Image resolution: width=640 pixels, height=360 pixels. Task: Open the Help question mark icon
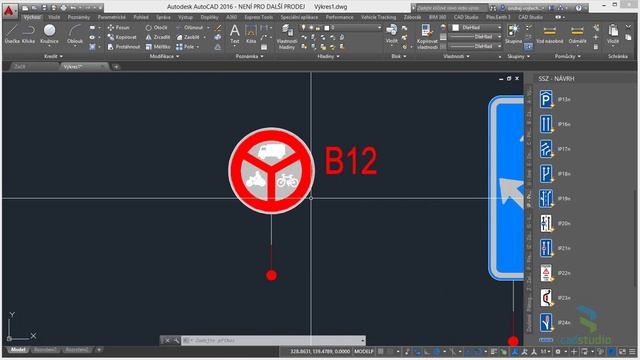[578, 8]
